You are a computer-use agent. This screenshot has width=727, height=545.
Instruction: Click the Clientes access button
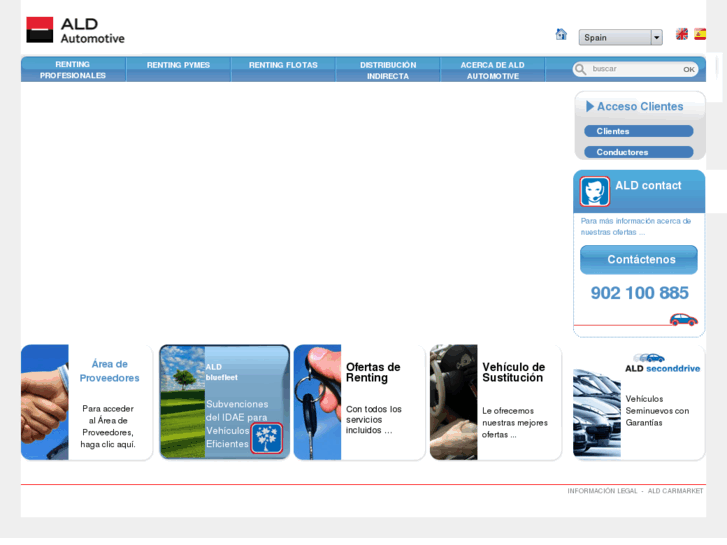coord(639,131)
